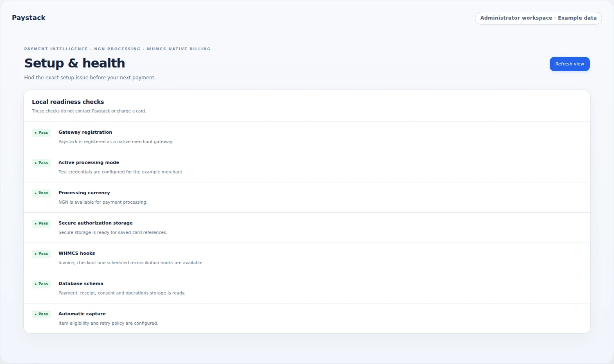Click the Payment Intelligence breadcrumb line
This screenshot has height=364, width=614.
[x=117, y=49]
